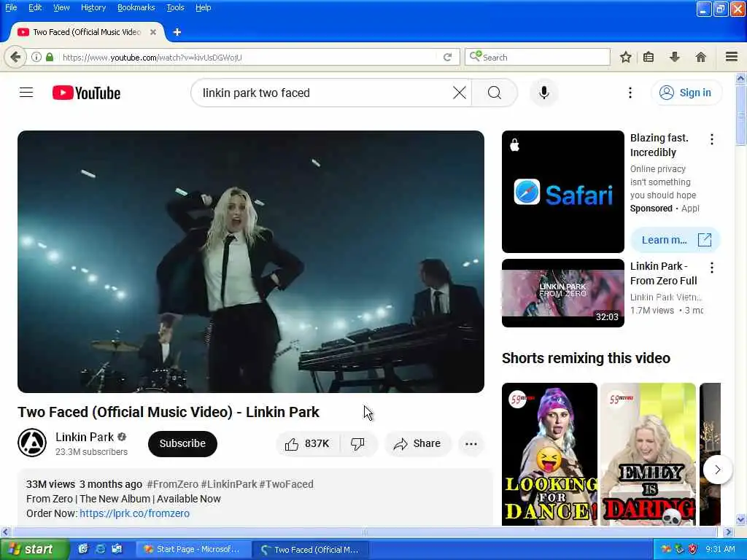This screenshot has height=560, width=747.
Task: Open a new tab with plus
Action: (177, 32)
